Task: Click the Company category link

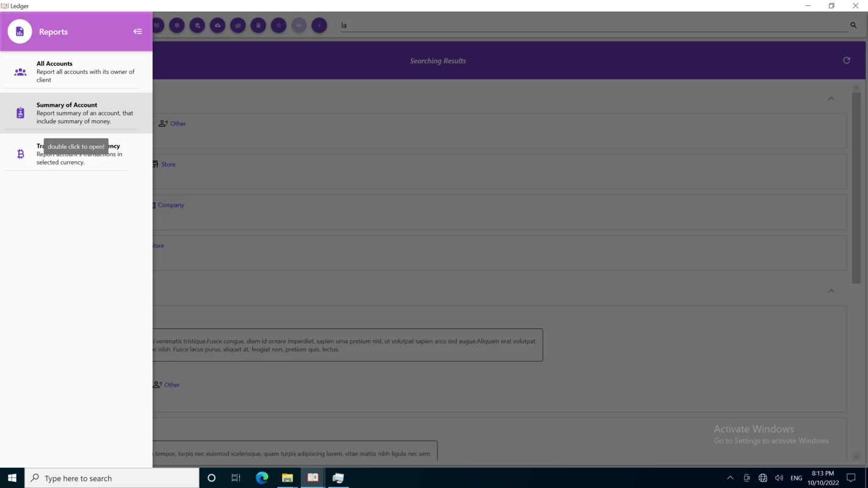Action: coord(171,205)
